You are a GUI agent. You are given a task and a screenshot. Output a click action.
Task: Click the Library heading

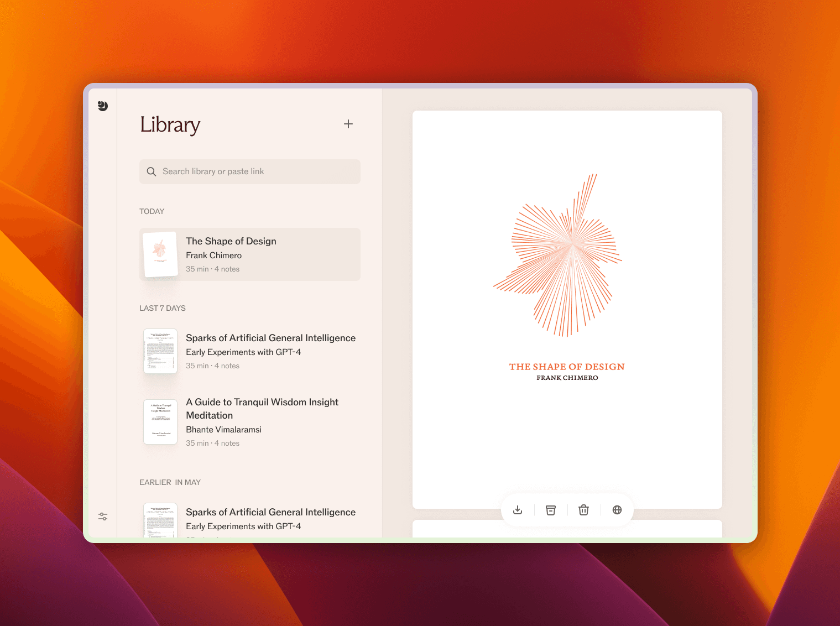(170, 125)
